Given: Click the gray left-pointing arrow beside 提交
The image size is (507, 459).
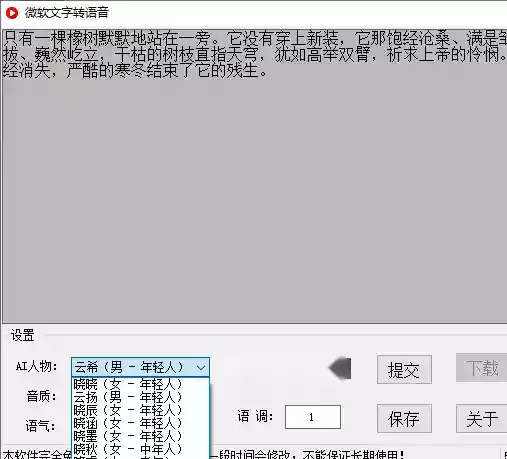Looking at the screenshot, I should pos(340,368).
